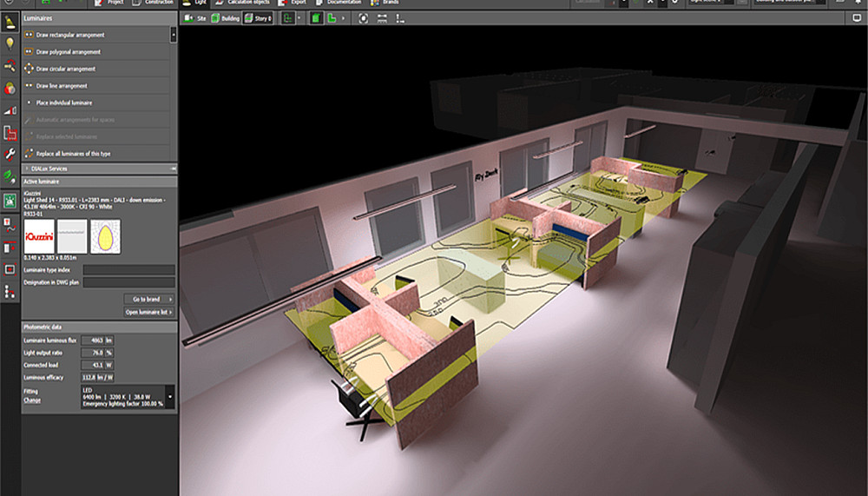Screen dimensions: 868x496
Task: Open the joined luminaires tool in the sidebar
Action: (x=10, y=66)
